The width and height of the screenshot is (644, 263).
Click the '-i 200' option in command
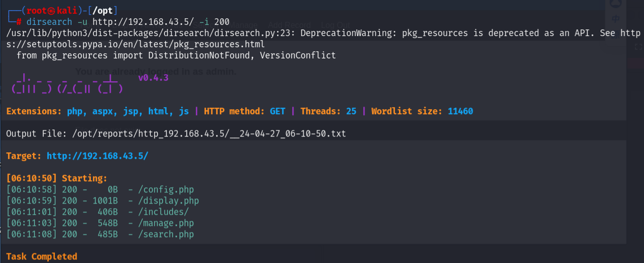[x=214, y=22]
